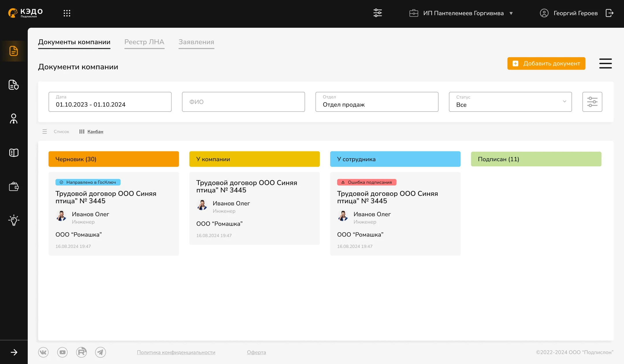Open the hamburger menu icon
The height and width of the screenshot is (364, 624).
coord(606,64)
